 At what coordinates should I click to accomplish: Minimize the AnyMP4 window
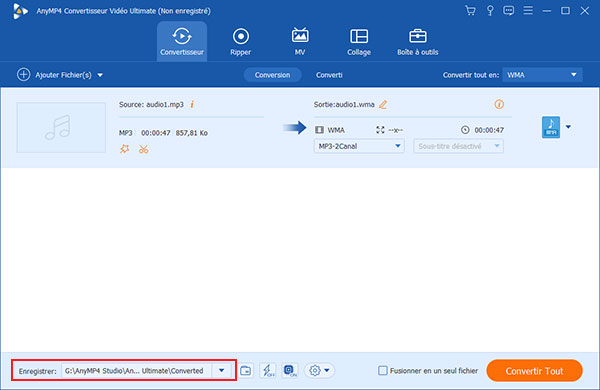(x=547, y=11)
